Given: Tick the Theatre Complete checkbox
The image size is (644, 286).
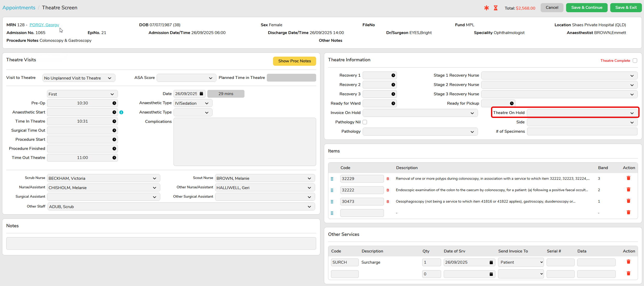Looking at the screenshot, I should [635, 61].
